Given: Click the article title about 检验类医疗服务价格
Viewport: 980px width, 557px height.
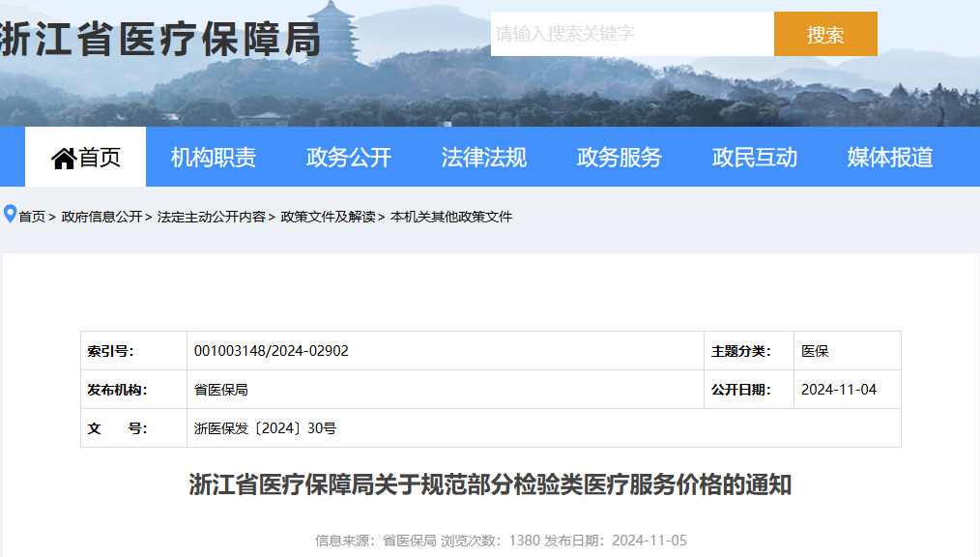Looking at the screenshot, I should tap(491, 484).
